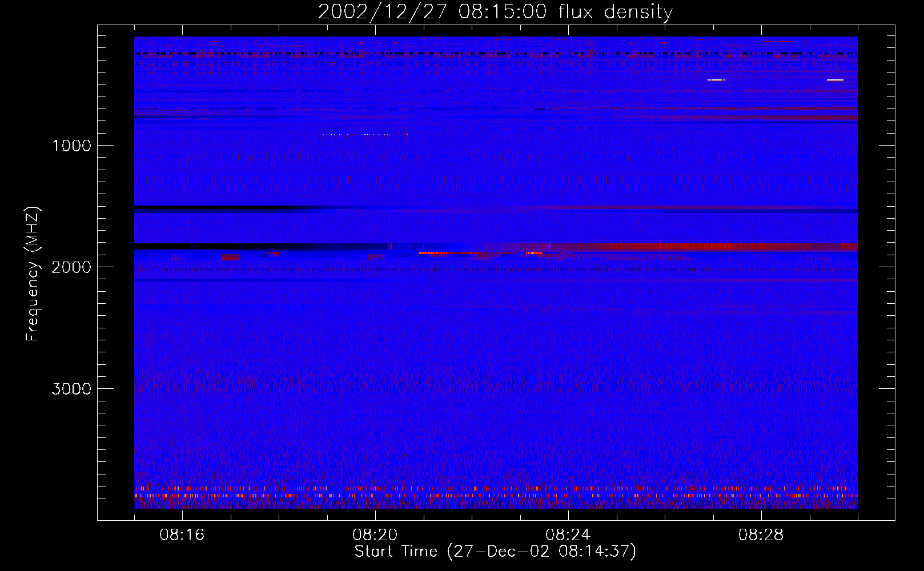The height and width of the screenshot is (571, 924).
Task: Click the white dash near 08:29:30 at top
Action: [x=835, y=80]
